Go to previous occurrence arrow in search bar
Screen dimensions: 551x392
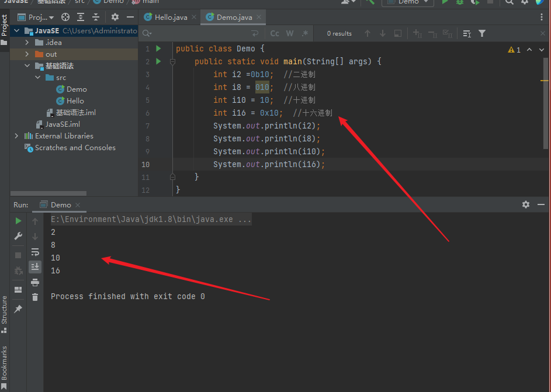(x=368, y=33)
